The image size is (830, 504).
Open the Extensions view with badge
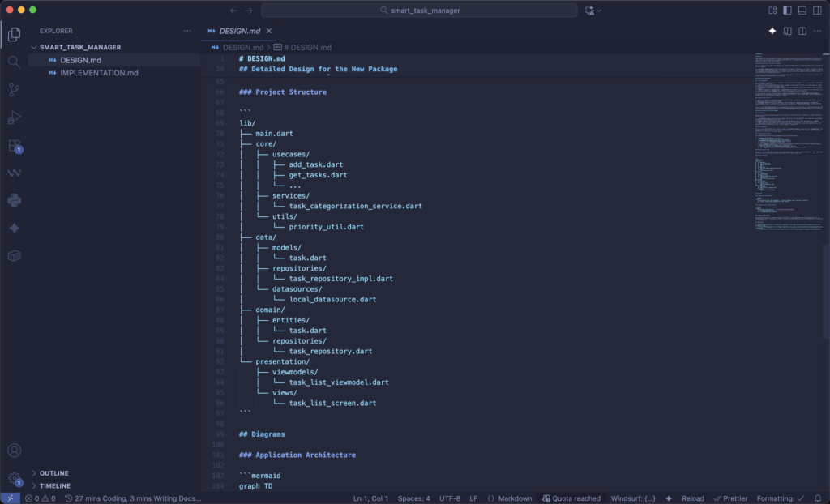[14, 146]
